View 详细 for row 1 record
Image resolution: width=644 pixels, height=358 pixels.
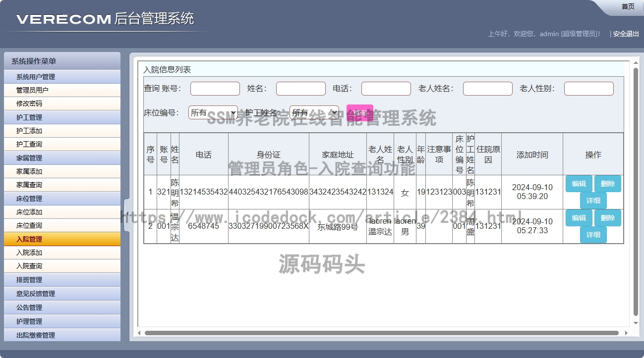tap(593, 201)
